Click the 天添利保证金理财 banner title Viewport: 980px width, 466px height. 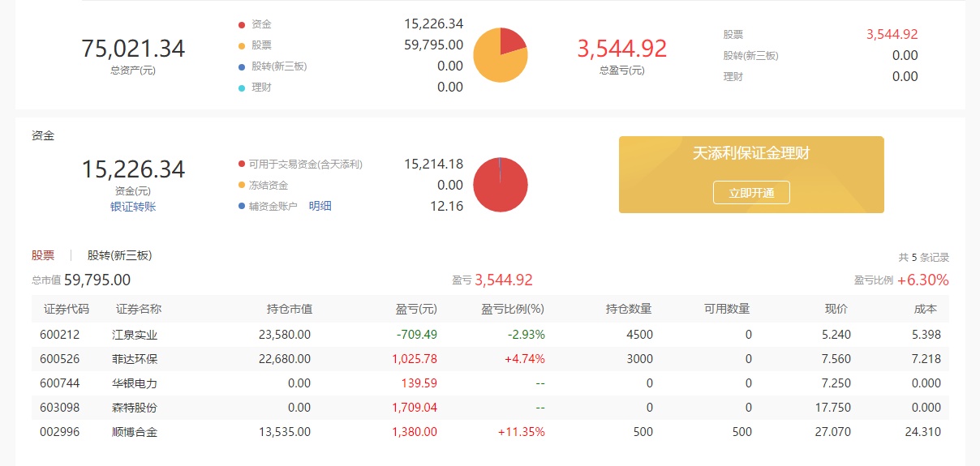750,153
